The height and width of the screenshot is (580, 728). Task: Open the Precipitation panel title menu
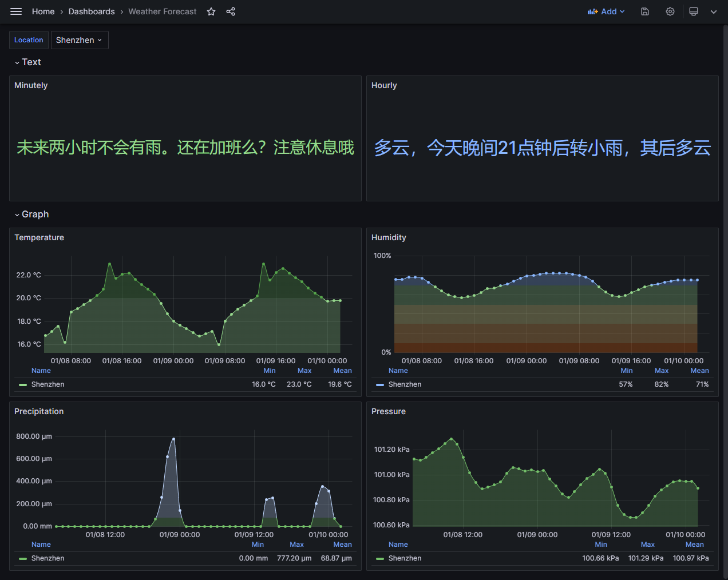(39, 411)
